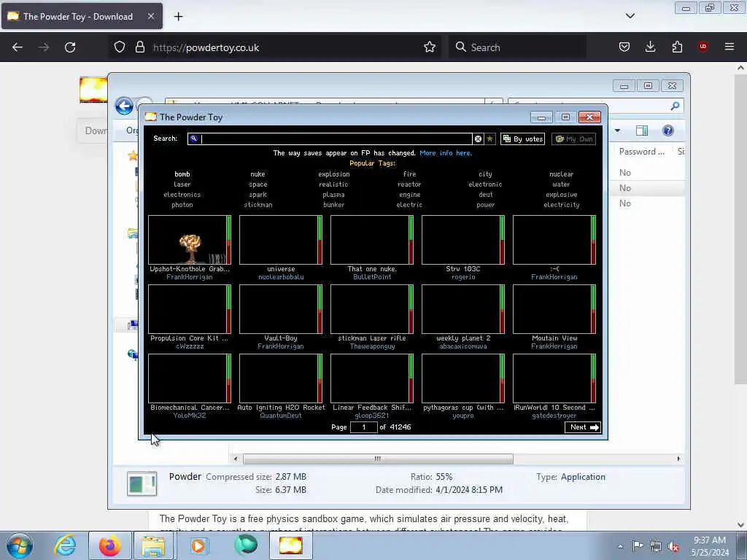Open the More info here link
747x560 pixels.
click(x=446, y=153)
